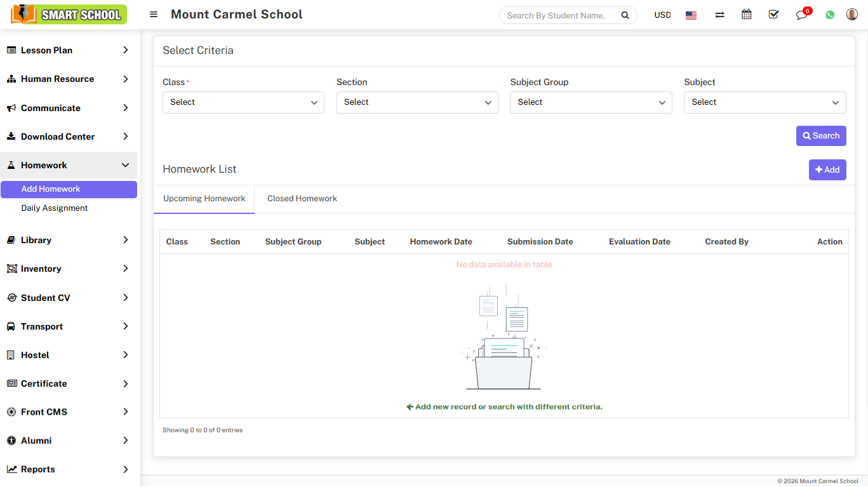
Task: Open the chat notifications icon
Action: tap(801, 15)
